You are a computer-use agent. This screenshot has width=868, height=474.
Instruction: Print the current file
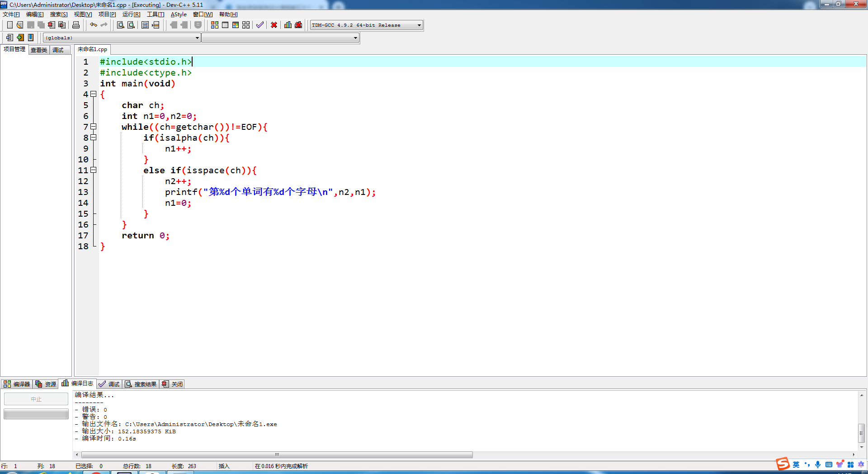76,25
